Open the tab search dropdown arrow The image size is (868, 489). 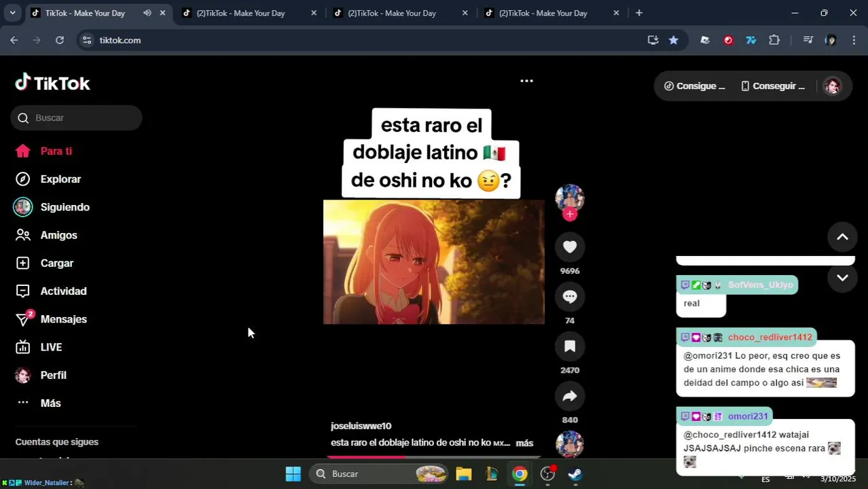click(12, 13)
